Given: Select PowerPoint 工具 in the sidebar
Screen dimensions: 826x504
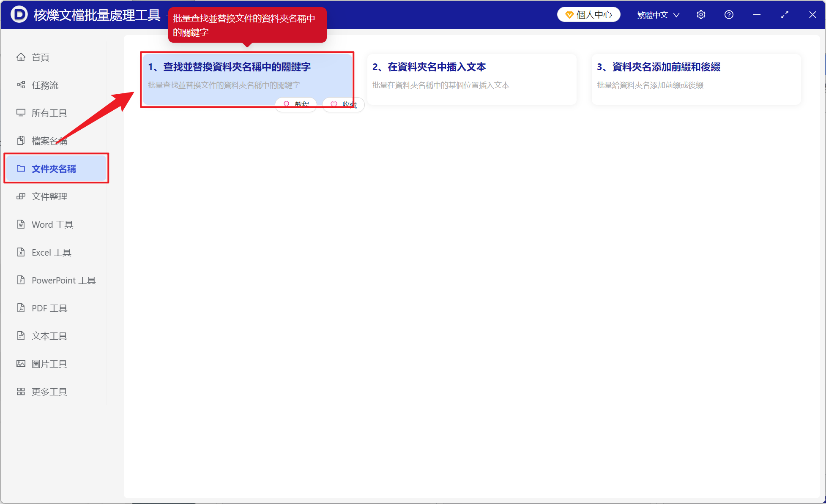Looking at the screenshot, I should tap(63, 280).
